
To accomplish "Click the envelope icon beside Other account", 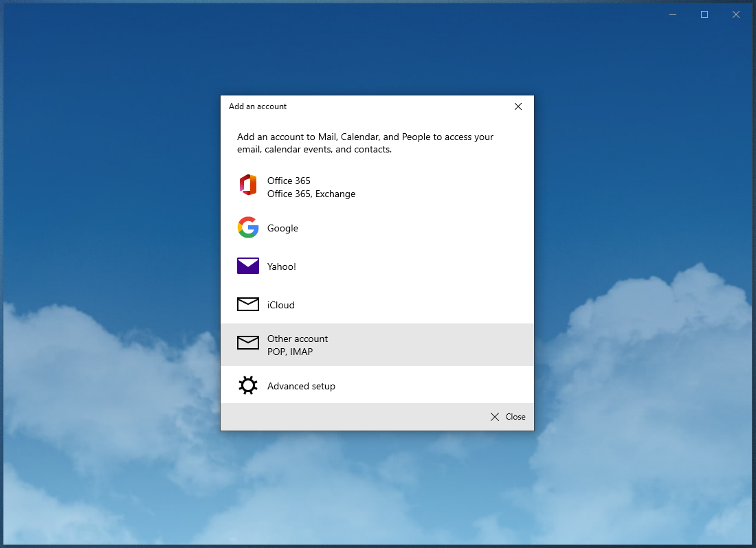I will pos(247,343).
